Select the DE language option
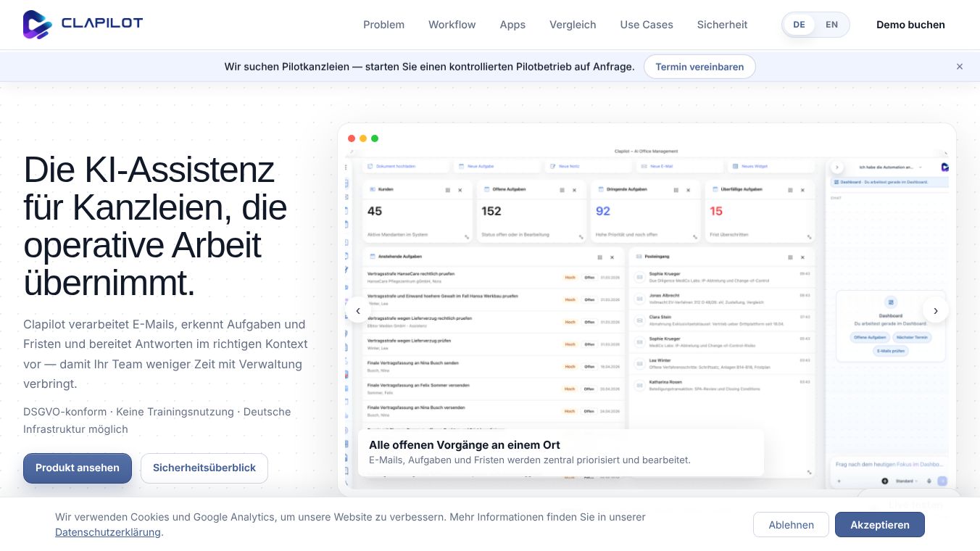The width and height of the screenshot is (980, 551). pos(799,25)
